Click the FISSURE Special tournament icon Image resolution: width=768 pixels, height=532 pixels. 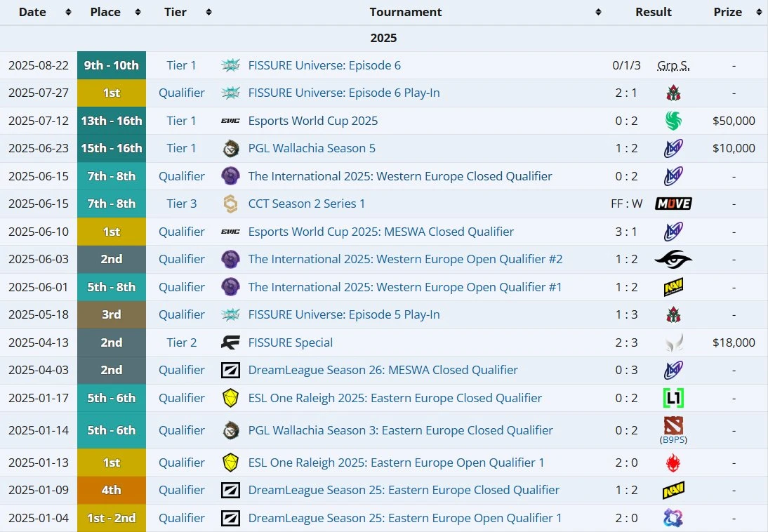coord(230,343)
